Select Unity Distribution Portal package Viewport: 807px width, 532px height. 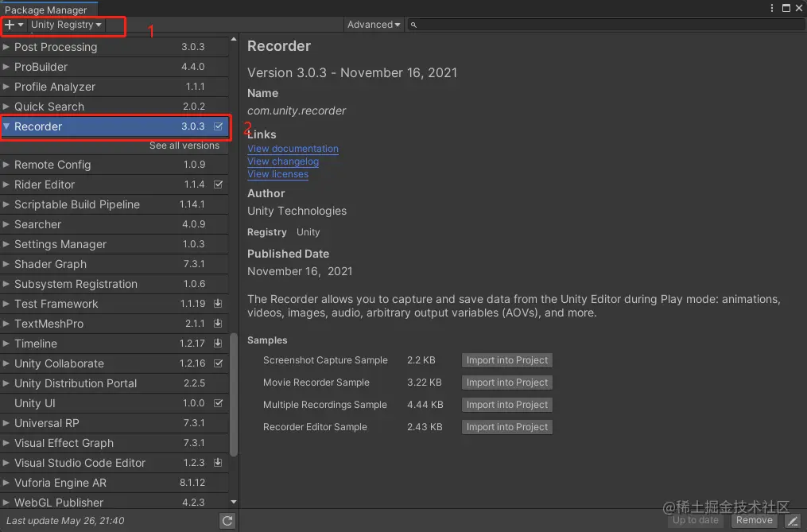(x=114, y=383)
